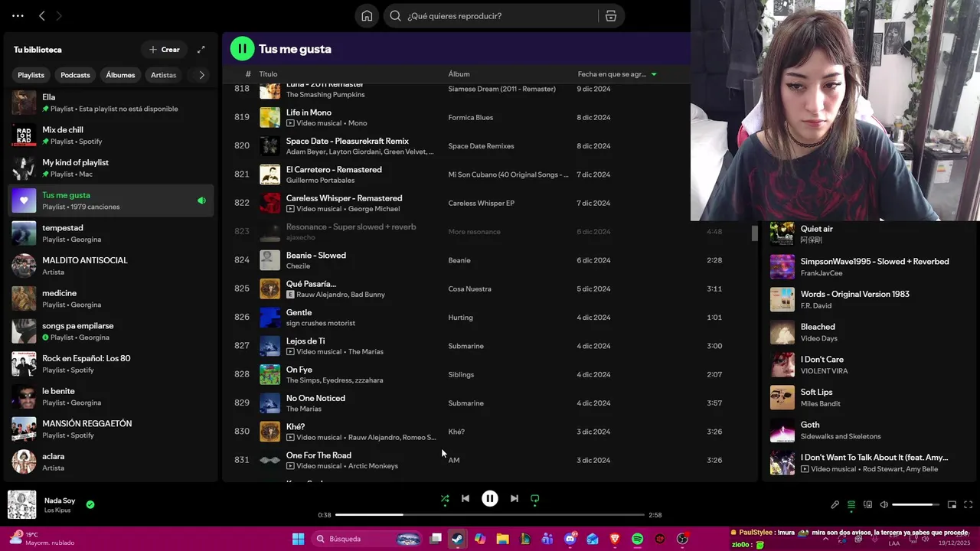The image size is (980, 551).
Task: Select the Artistas filter chip
Action: click(163, 75)
